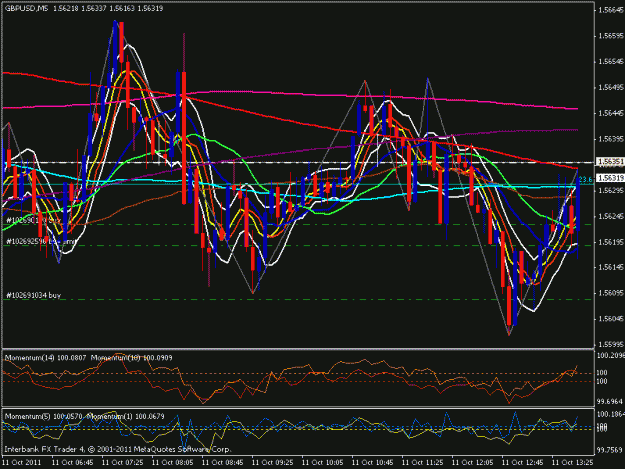Click the Momentum(5) 100.0570 indicator label

click(43, 416)
